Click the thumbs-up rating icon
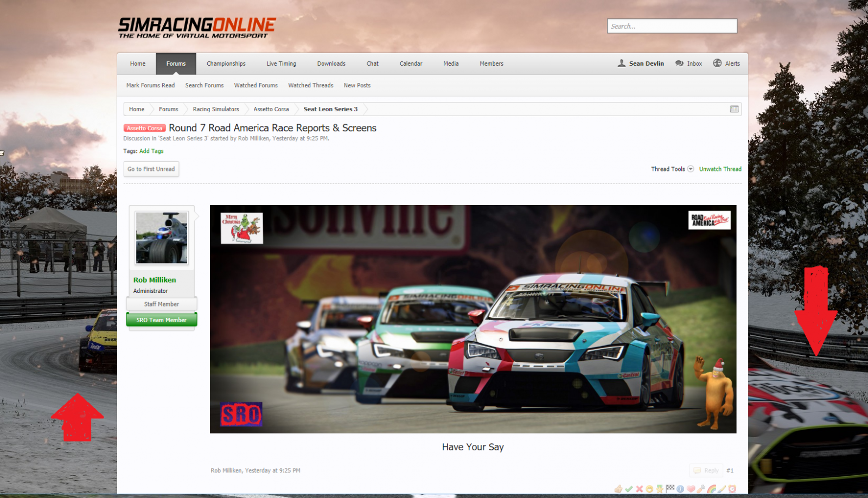Screen dimensions: 868x498 click(x=618, y=489)
